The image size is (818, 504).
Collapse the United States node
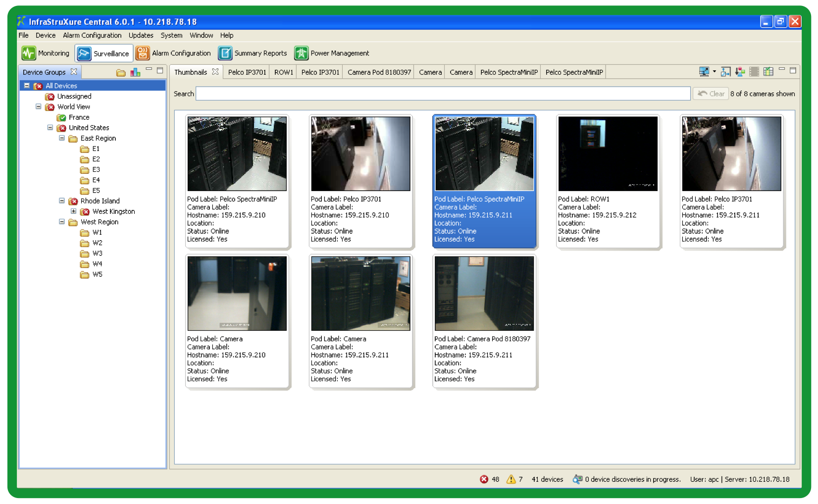point(50,127)
